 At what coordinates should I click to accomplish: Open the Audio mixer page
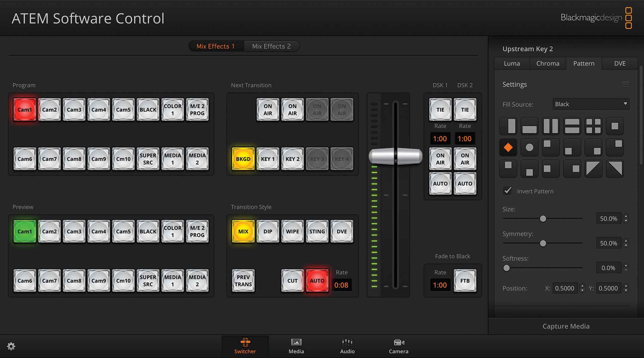[x=347, y=346]
